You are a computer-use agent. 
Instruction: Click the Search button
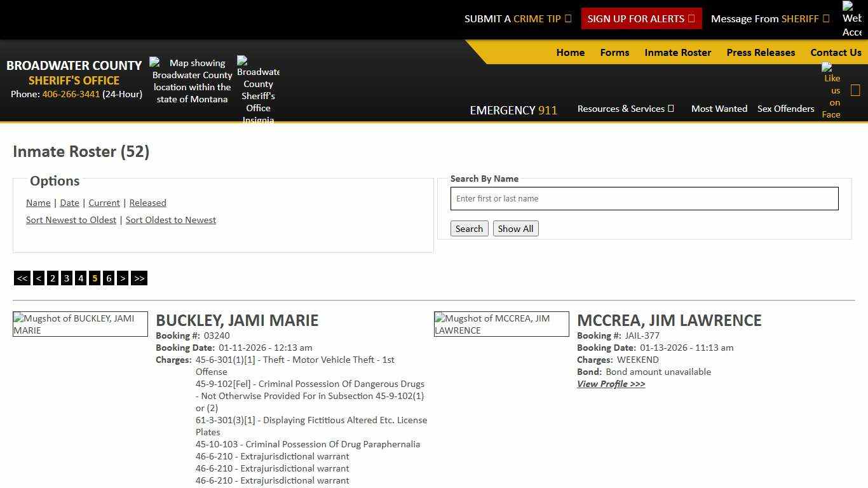pyautogui.click(x=469, y=228)
